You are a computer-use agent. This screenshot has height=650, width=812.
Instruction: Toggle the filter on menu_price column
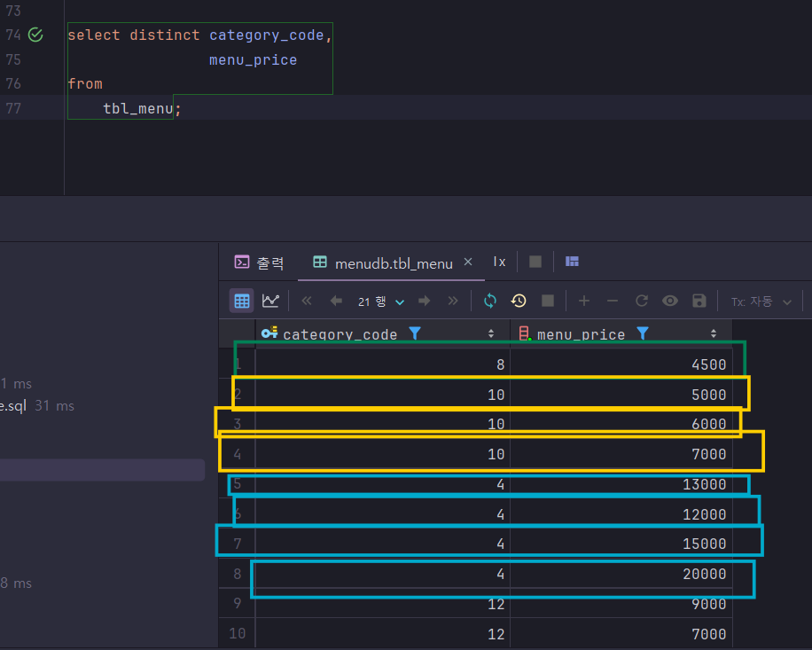click(643, 333)
